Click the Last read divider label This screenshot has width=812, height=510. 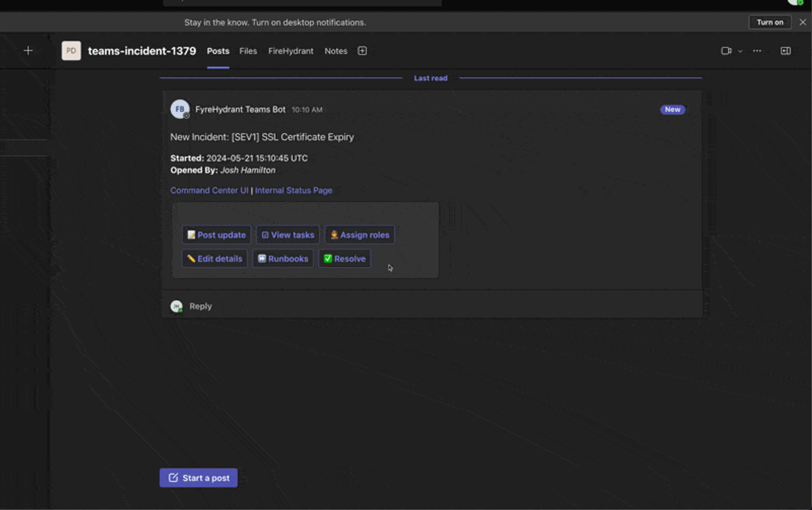click(x=431, y=78)
